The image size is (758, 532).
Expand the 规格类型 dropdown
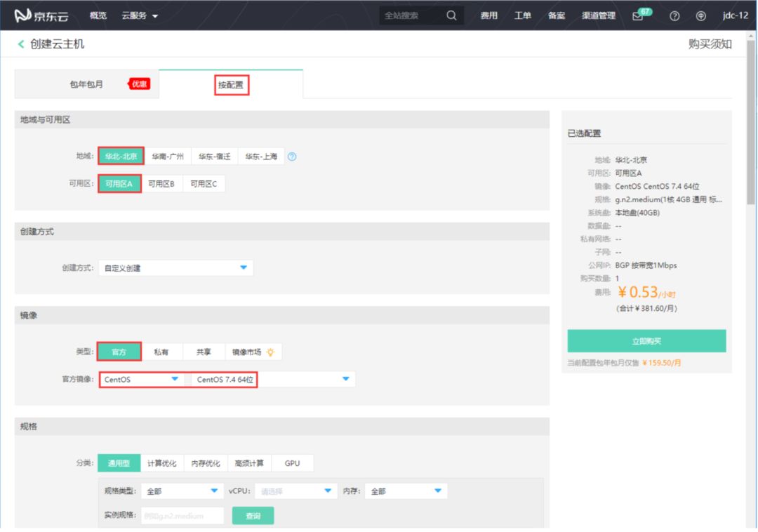pyautogui.click(x=182, y=491)
